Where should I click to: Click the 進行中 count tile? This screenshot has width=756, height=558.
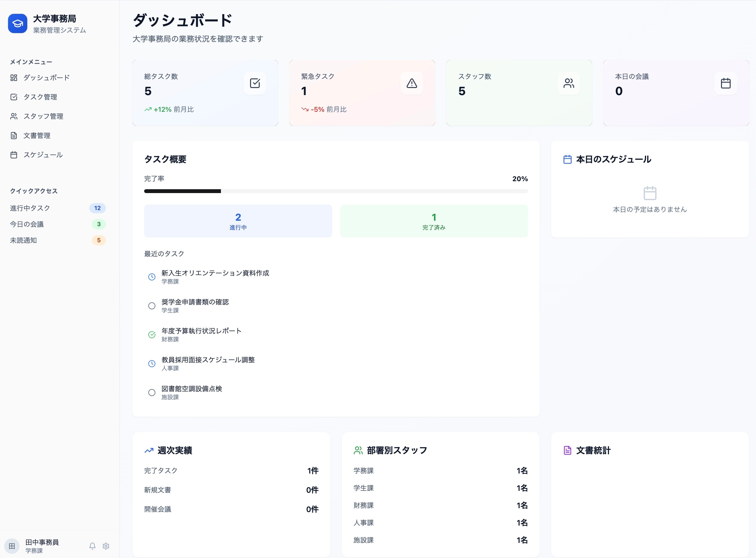click(x=238, y=221)
